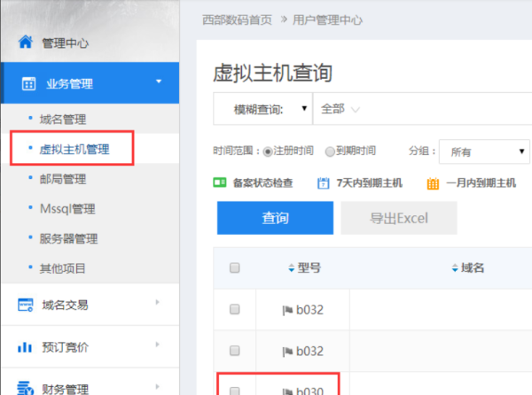Open the 分组 所有 dropdown

[x=484, y=151]
